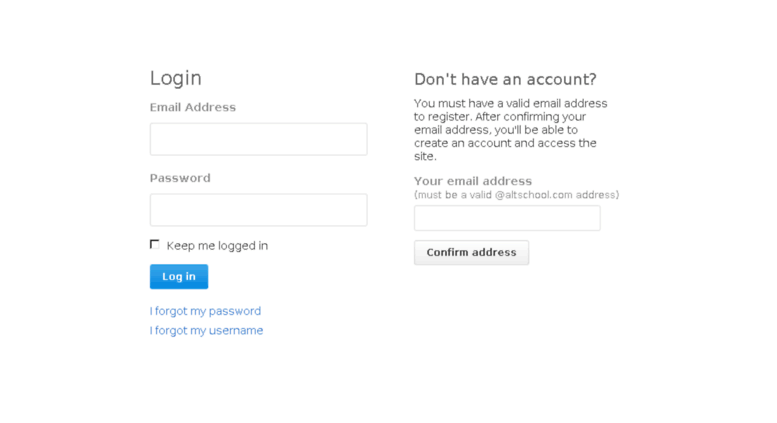Click the Login heading

click(x=175, y=78)
